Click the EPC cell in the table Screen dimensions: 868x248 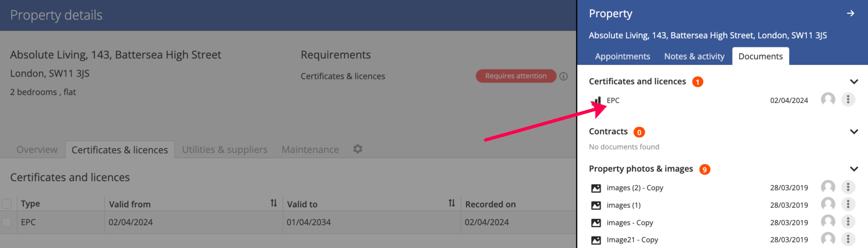[x=28, y=222]
